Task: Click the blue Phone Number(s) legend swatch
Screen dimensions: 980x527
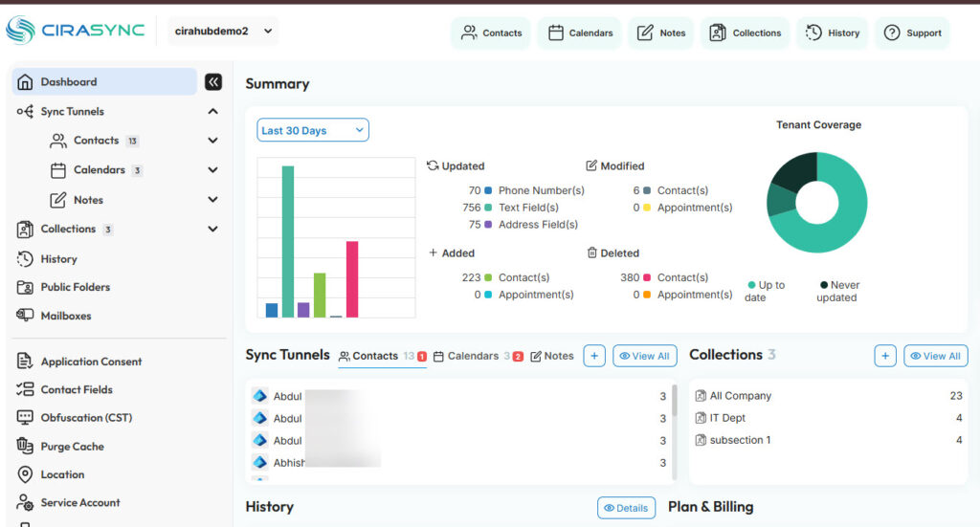Action: 488,190
